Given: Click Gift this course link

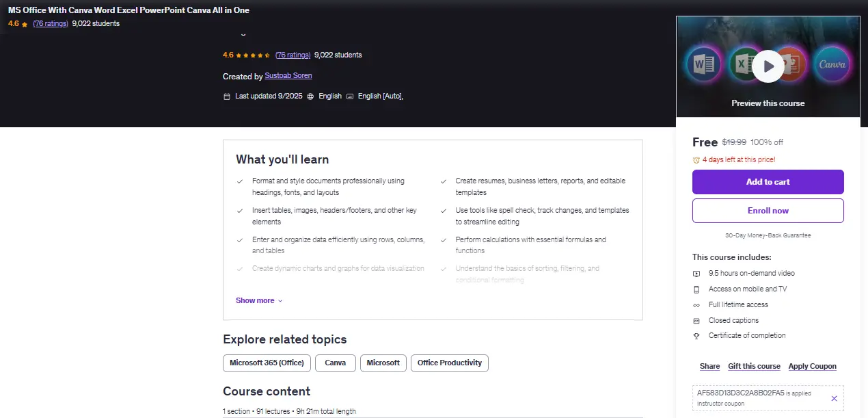Looking at the screenshot, I should [754, 366].
